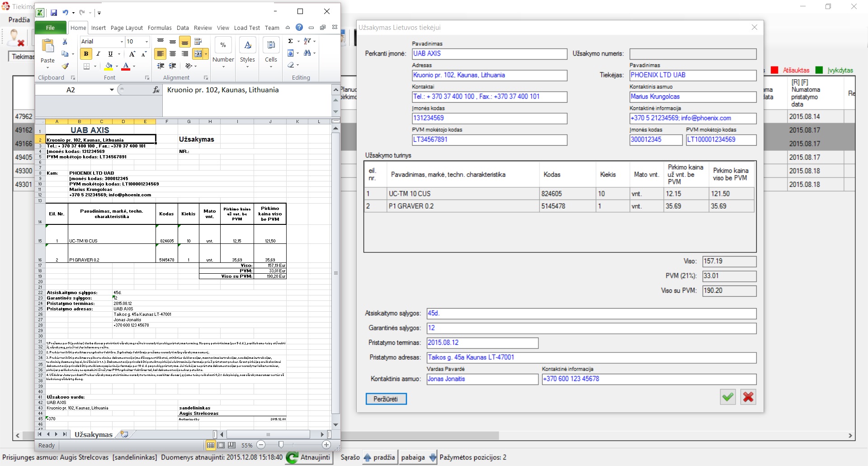The image size is (868, 466).
Task: Zoom in with the plus icon
Action: (x=326, y=445)
